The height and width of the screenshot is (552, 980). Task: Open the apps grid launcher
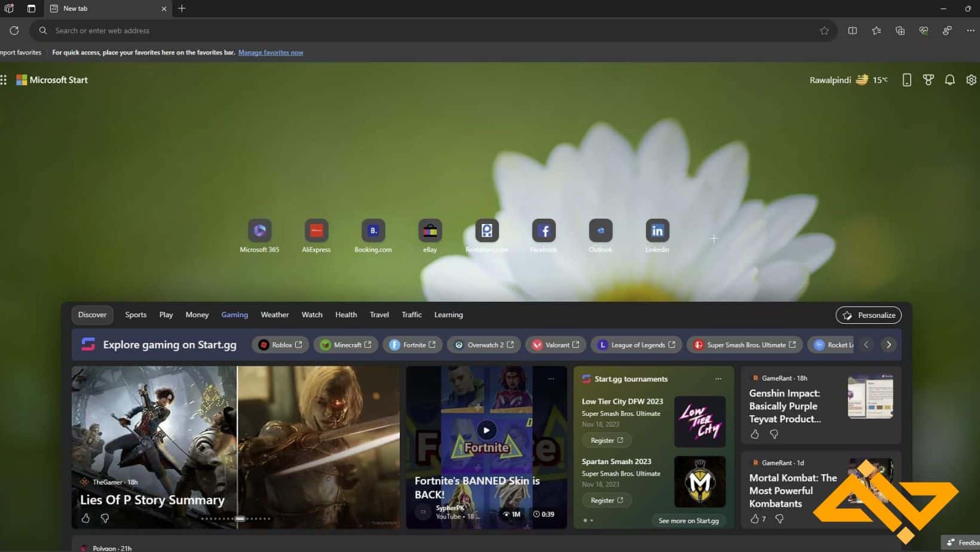pos(4,80)
